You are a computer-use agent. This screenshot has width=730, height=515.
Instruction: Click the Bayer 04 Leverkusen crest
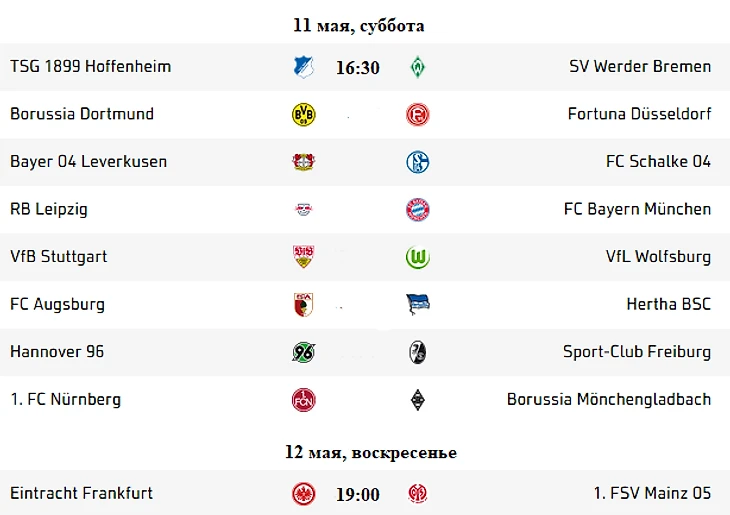[x=303, y=162]
